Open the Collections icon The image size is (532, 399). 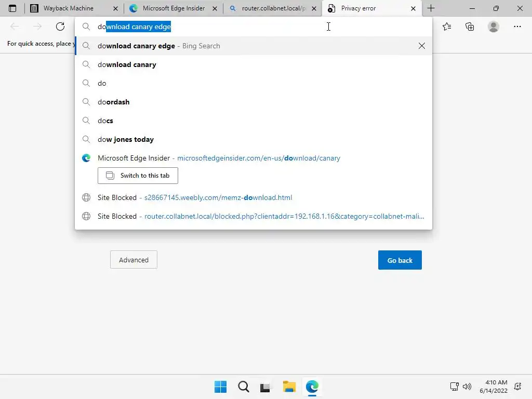(470, 26)
